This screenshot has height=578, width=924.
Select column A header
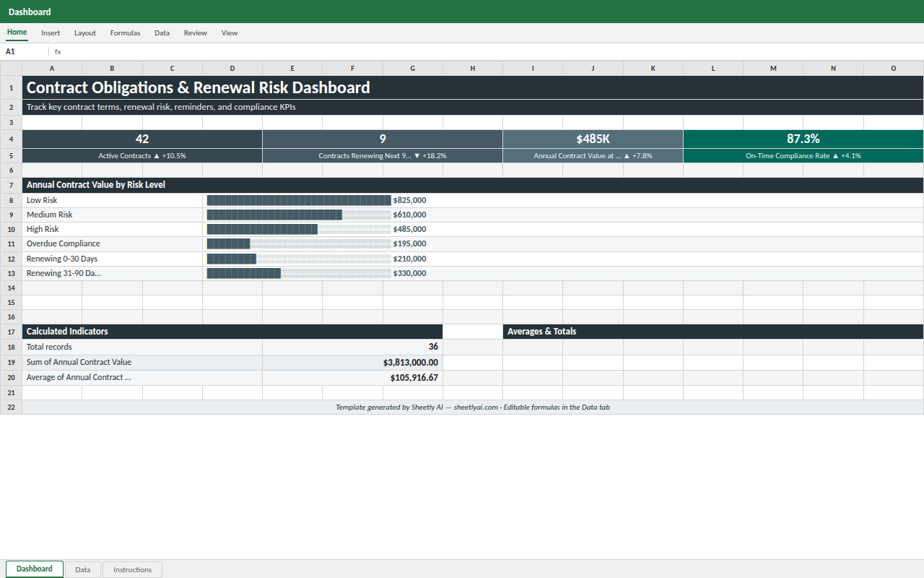click(x=52, y=68)
